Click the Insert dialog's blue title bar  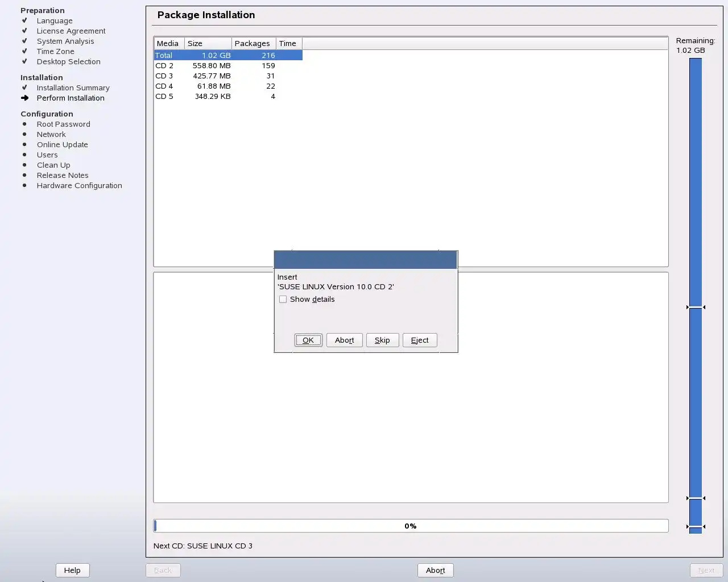(x=366, y=260)
